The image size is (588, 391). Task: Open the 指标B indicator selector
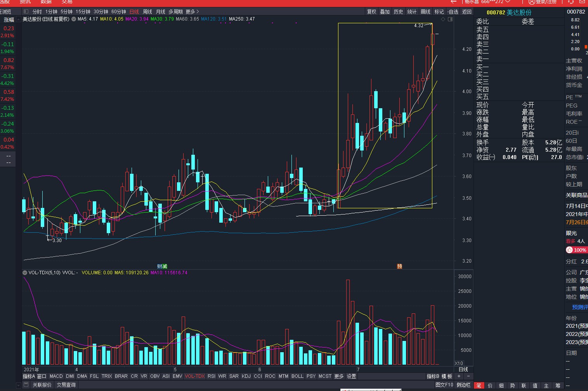coord(433,376)
